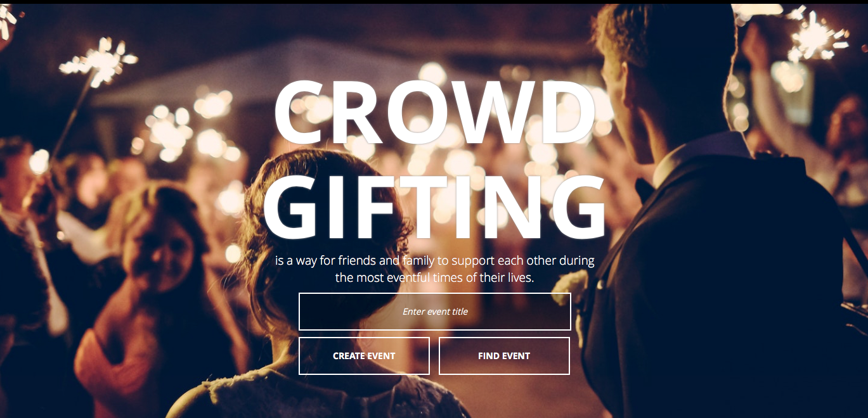Image resolution: width=868 pixels, height=418 pixels.
Task: Select the FIND EVENT button
Action: [504, 356]
